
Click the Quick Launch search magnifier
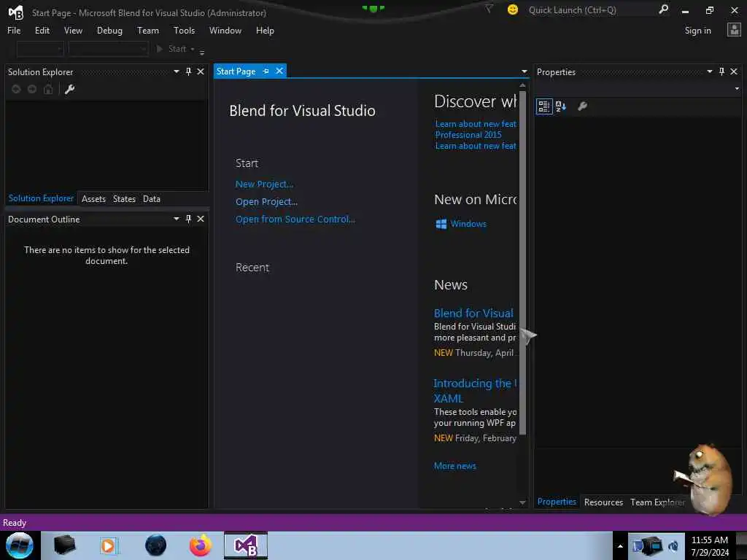click(x=663, y=9)
